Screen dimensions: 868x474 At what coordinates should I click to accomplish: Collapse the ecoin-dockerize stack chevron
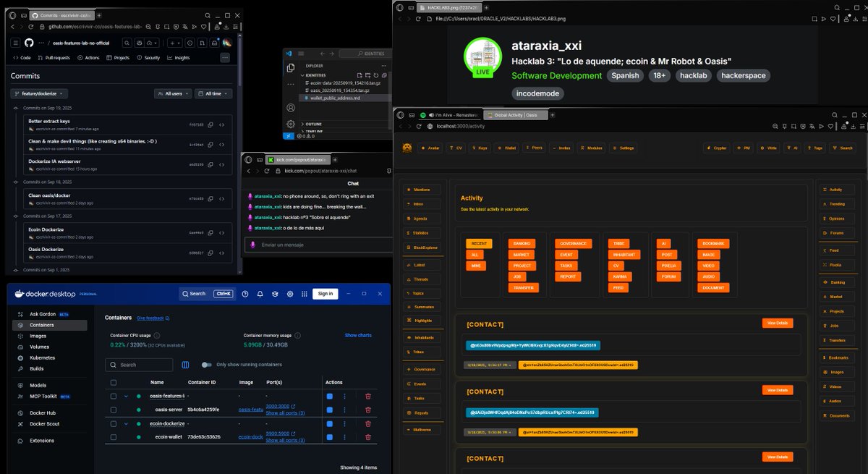(x=126, y=423)
